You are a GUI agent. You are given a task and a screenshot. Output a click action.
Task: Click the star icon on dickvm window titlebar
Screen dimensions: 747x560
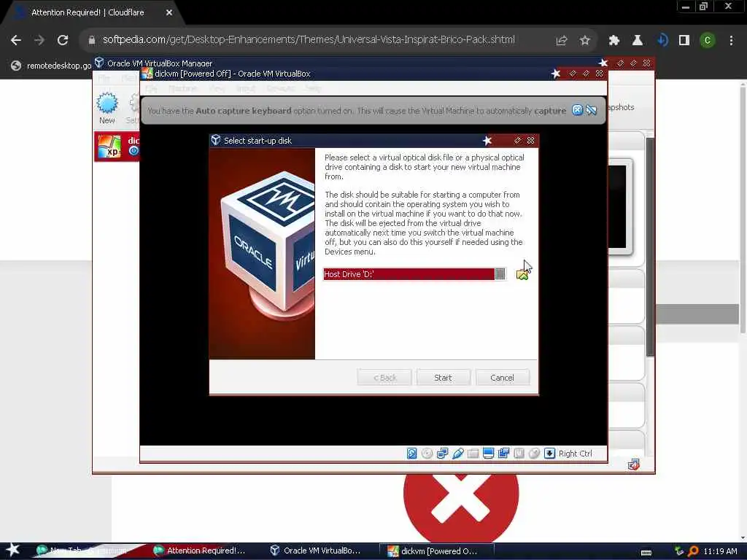[555, 74]
